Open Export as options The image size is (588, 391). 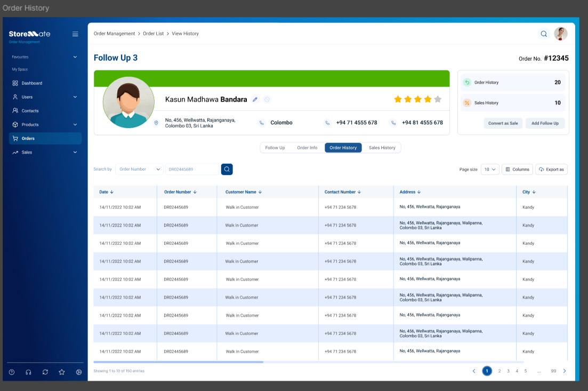pyautogui.click(x=551, y=170)
